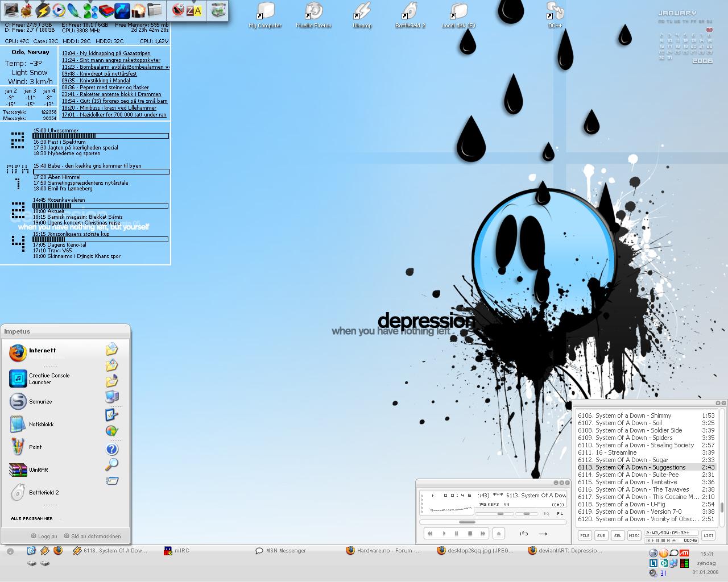
Task: Pause playback in Winamp main window
Action: [457, 533]
